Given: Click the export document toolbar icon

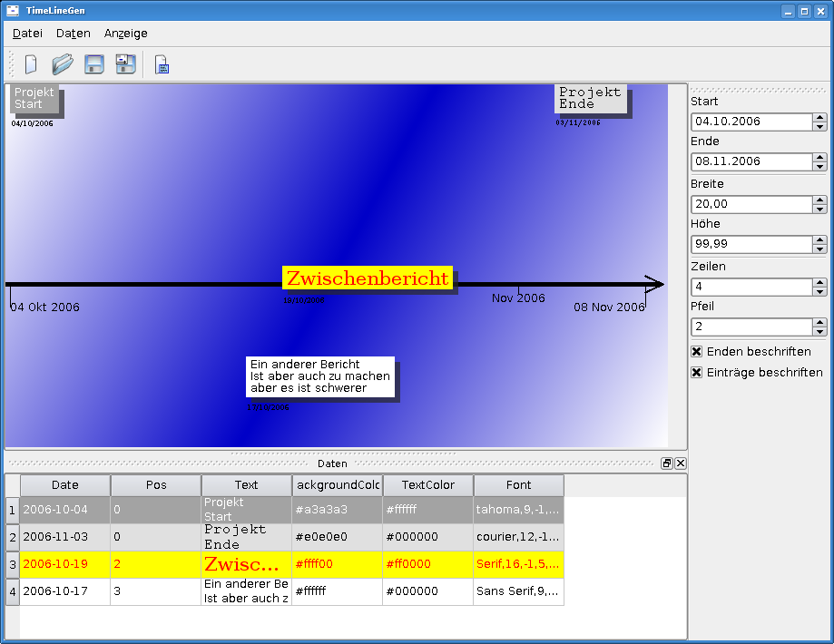Looking at the screenshot, I should (x=162, y=65).
